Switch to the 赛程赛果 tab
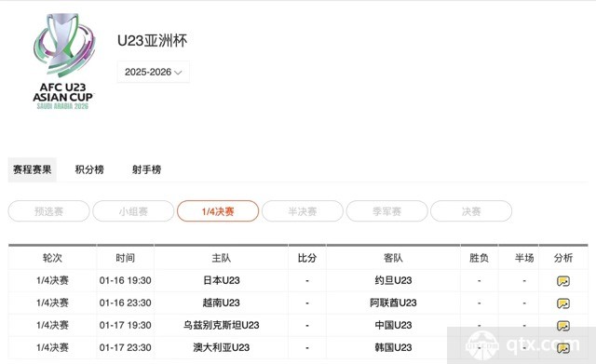 tap(33, 169)
